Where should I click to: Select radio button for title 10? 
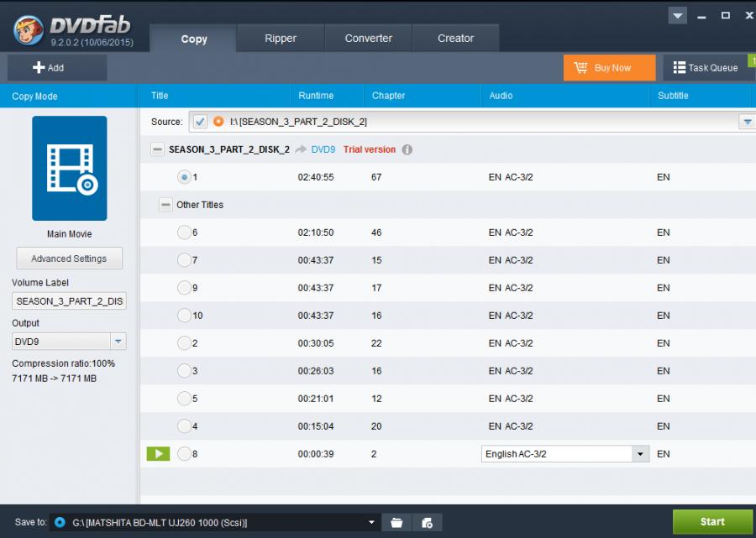click(x=184, y=316)
